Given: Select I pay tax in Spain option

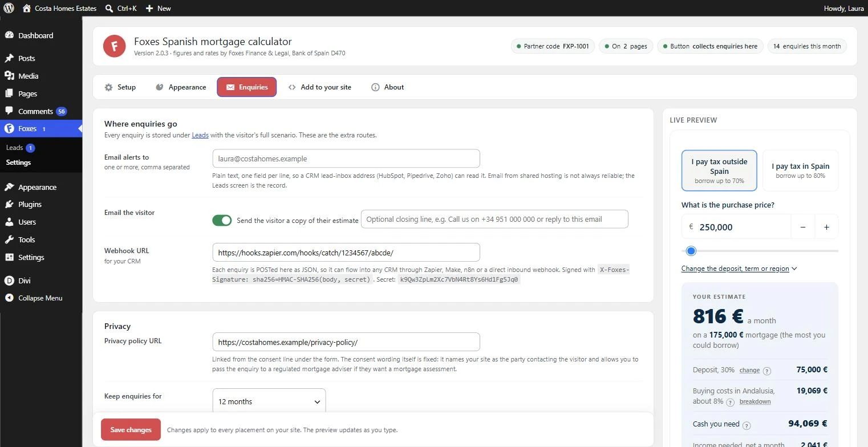Looking at the screenshot, I should [800, 170].
